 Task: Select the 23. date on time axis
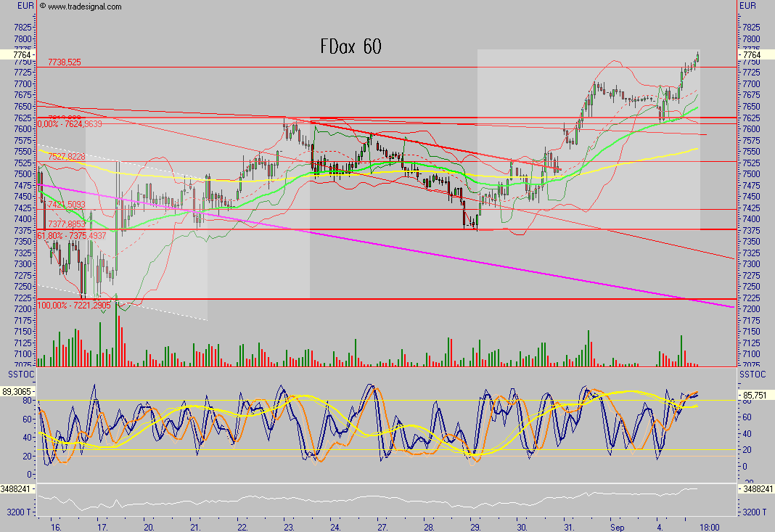tap(289, 528)
